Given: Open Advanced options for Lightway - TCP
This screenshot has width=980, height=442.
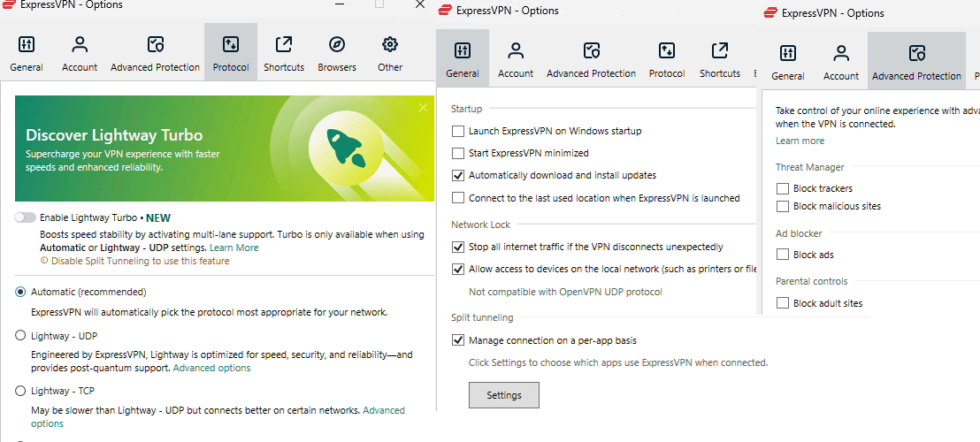Looking at the screenshot, I should point(384,410).
